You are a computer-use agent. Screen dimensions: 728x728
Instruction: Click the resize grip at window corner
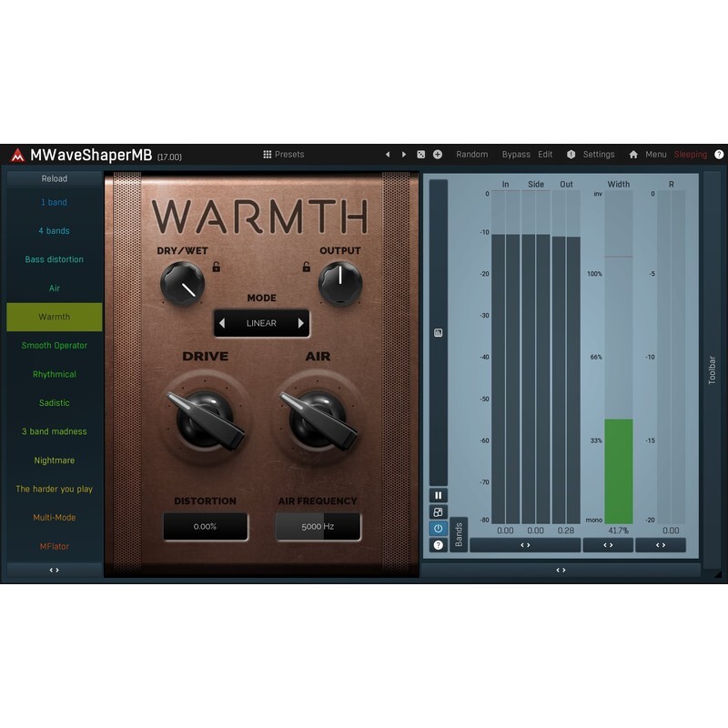click(718, 574)
